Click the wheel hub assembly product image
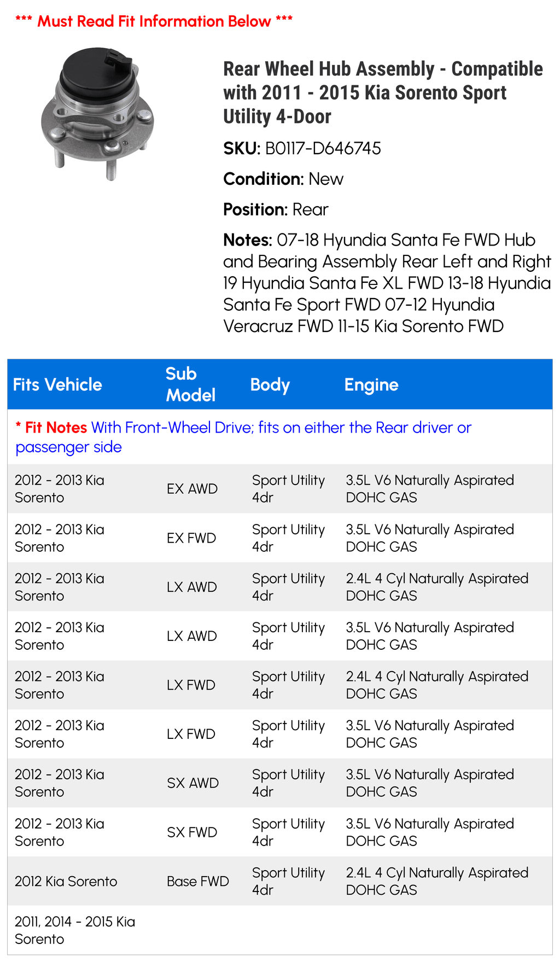 click(97, 114)
